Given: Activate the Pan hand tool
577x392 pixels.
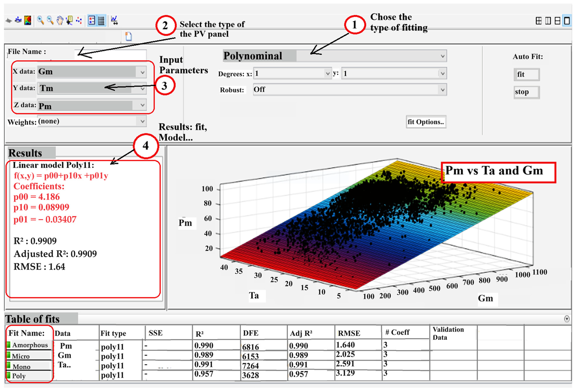Looking at the screenshot, I should pyautogui.click(x=60, y=20).
